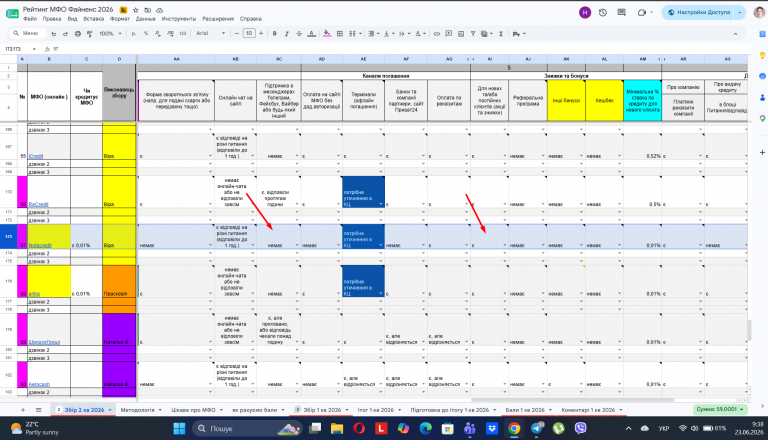Star the document Рейтинг МФО Файненс 2026
The width and height of the screenshot is (768, 440).
[136, 10]
